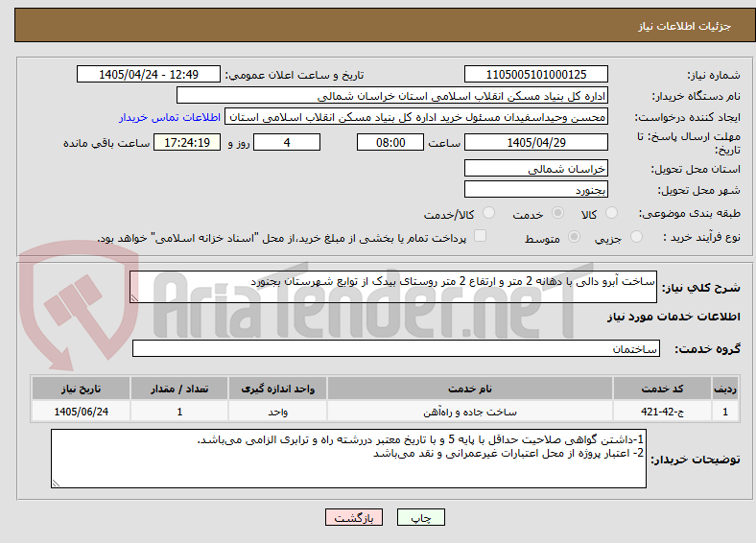Click the buyer notes text area
The height and width of the screenshot is (543, 756).
point(348,459)
